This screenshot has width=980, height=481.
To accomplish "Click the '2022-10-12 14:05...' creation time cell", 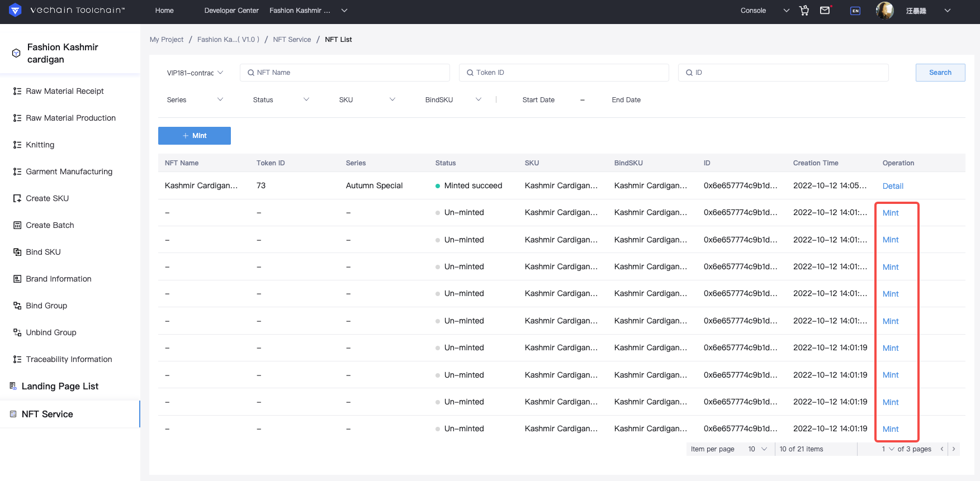I will point(830,185).
